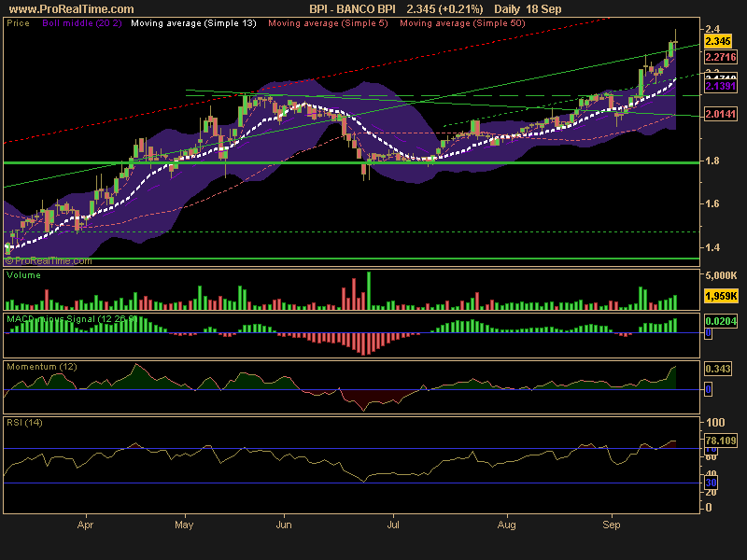
Task: Select the 2.2716 value tag on price axis
Action: tap(721, 57)
